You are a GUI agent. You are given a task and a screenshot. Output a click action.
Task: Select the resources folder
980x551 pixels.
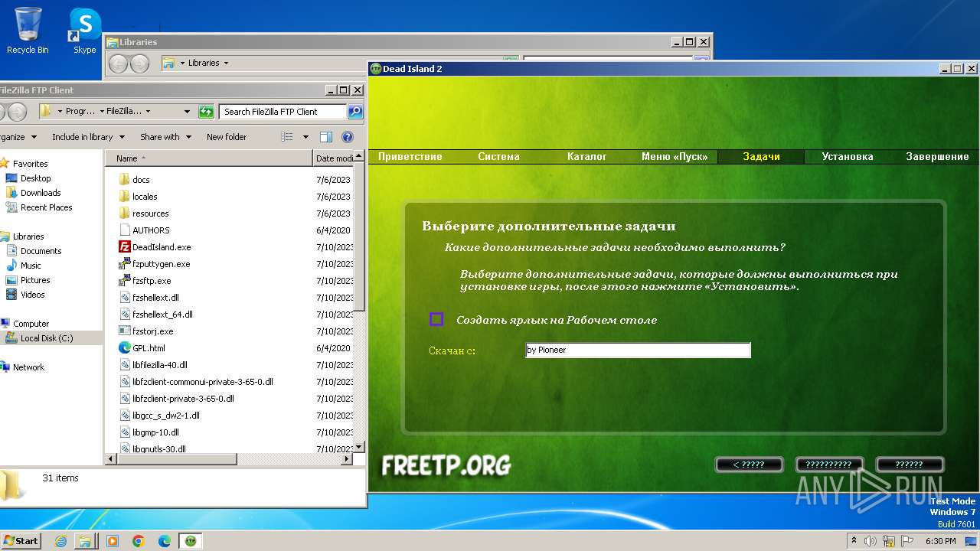[x=150, y=214]
